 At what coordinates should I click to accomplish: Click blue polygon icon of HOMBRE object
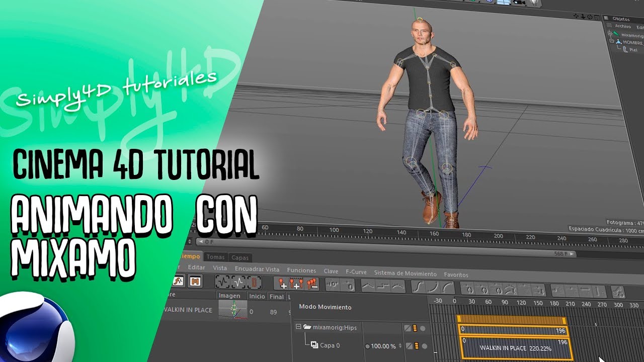(619, 42)
